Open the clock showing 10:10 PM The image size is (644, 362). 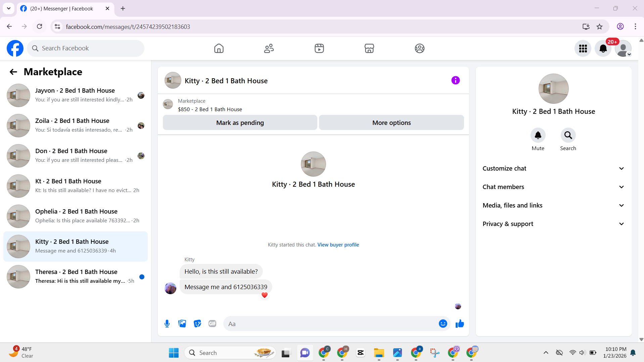tap(615, 353)
